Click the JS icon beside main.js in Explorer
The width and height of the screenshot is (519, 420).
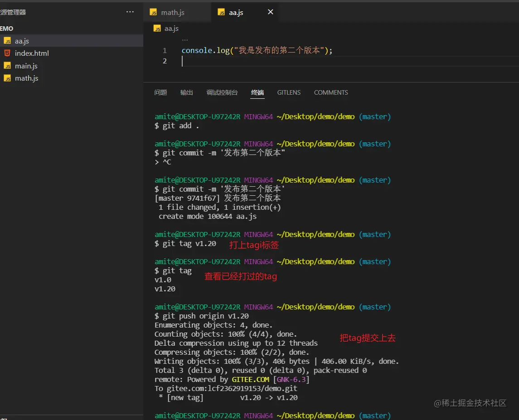[7, 66]
